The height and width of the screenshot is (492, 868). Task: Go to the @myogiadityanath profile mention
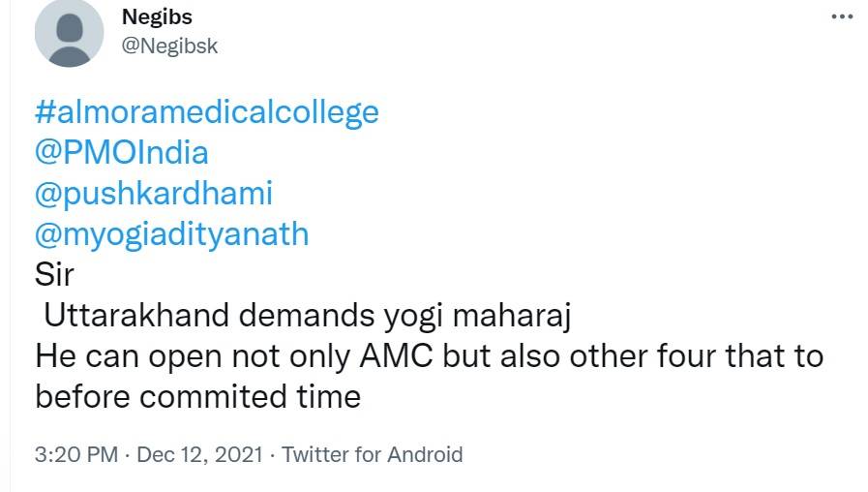tap(172, 233)
